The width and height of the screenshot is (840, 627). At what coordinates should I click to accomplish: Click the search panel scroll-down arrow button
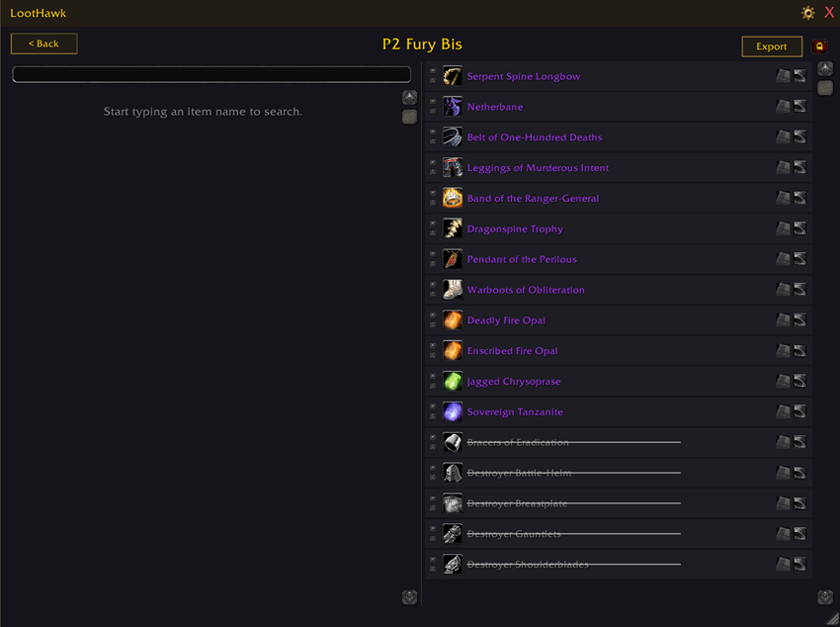[x=409, y=597]
